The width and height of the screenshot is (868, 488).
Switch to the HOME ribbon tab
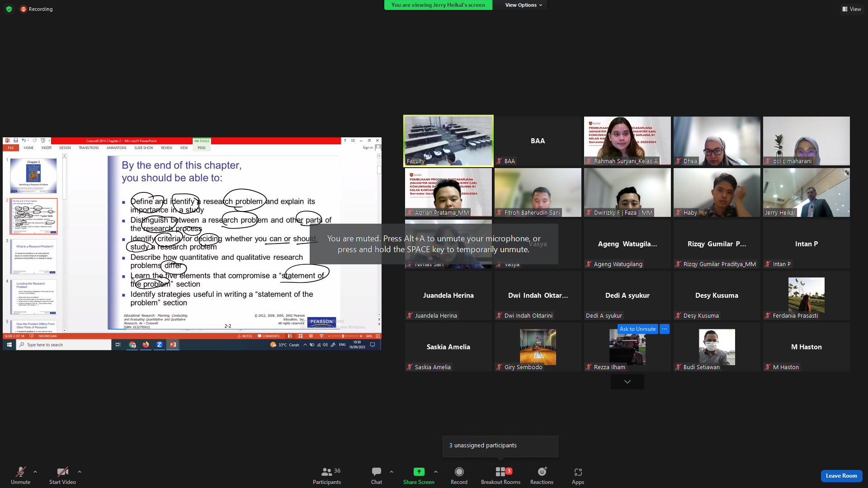click(x=28, y=148)
